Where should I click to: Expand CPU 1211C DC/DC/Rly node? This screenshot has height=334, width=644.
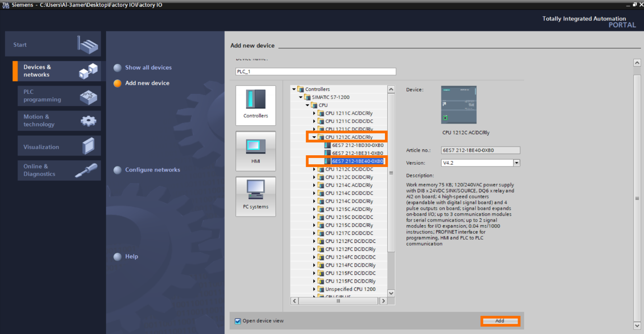(315, 129)
